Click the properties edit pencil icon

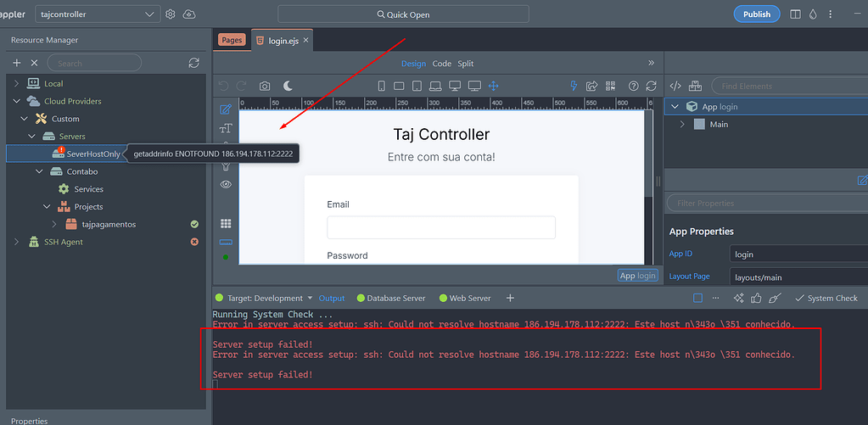862,180
